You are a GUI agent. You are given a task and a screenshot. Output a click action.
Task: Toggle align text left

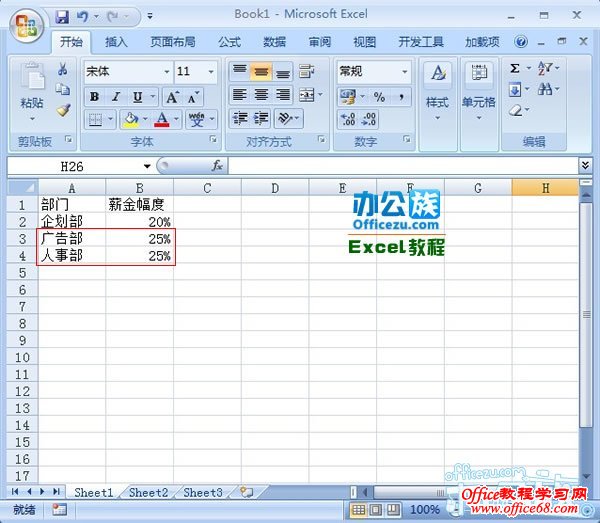click(240, 94)
